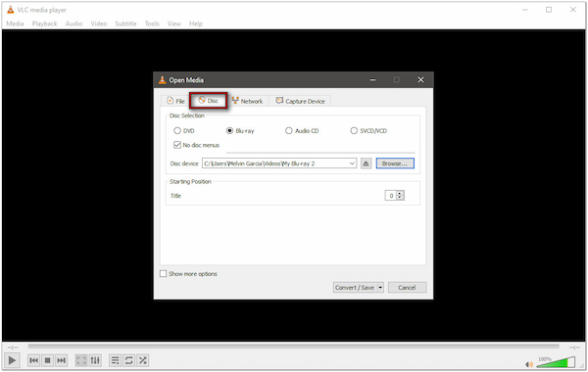Open extended settings equalizer icon
The image size is (588, 372).
[95, 360]
